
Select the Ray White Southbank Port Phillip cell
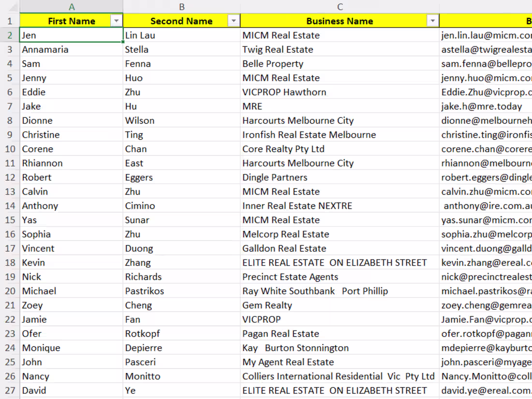tap(340, 291)
